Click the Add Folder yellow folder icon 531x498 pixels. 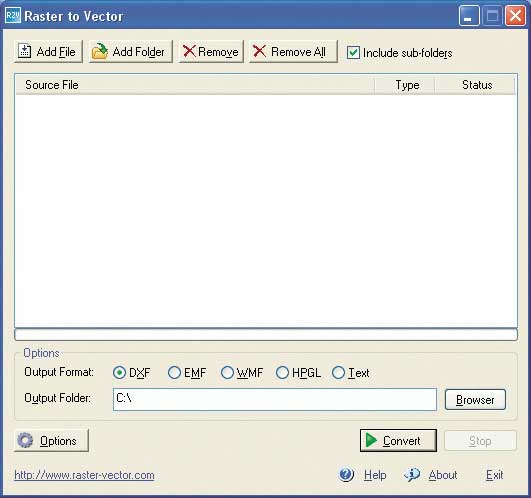click(100, 51)
